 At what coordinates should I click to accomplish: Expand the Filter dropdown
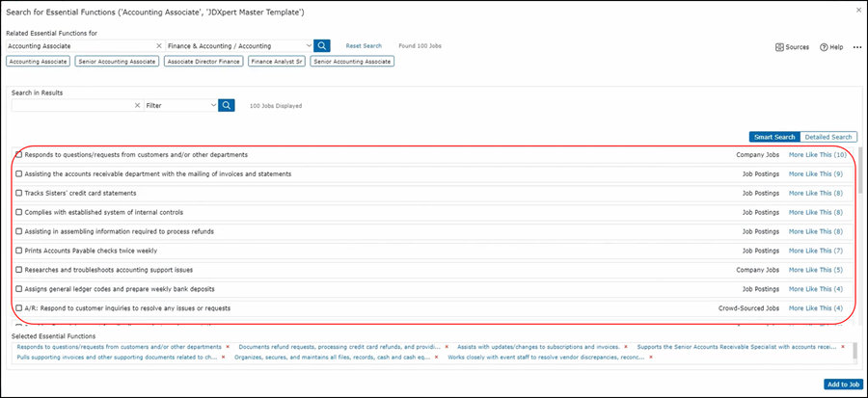[x=212, y=105]
